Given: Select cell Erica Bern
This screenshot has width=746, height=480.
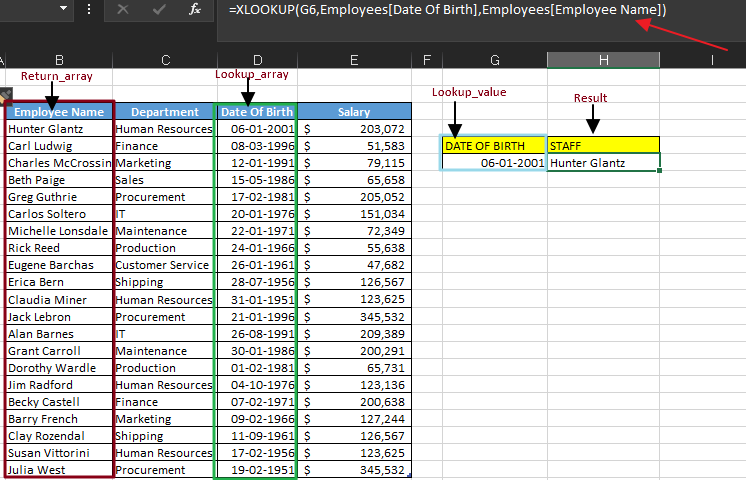Looking at the screenshot, I should (59, 282).
